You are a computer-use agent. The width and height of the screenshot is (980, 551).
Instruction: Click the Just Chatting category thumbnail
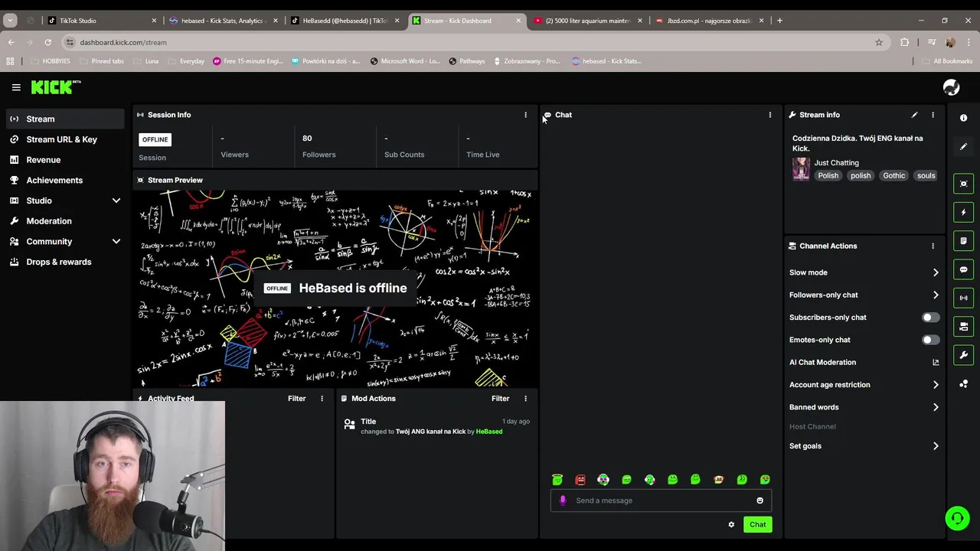801,169
